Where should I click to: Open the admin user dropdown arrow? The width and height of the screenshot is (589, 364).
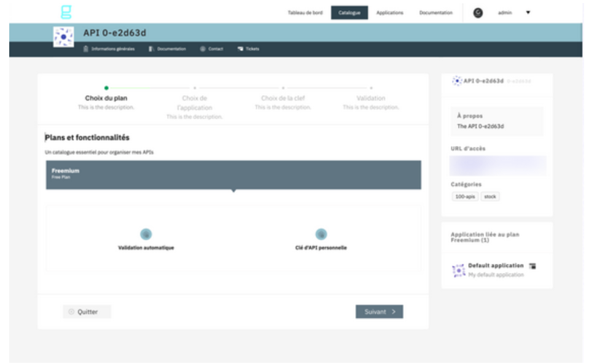pos(528,13)
